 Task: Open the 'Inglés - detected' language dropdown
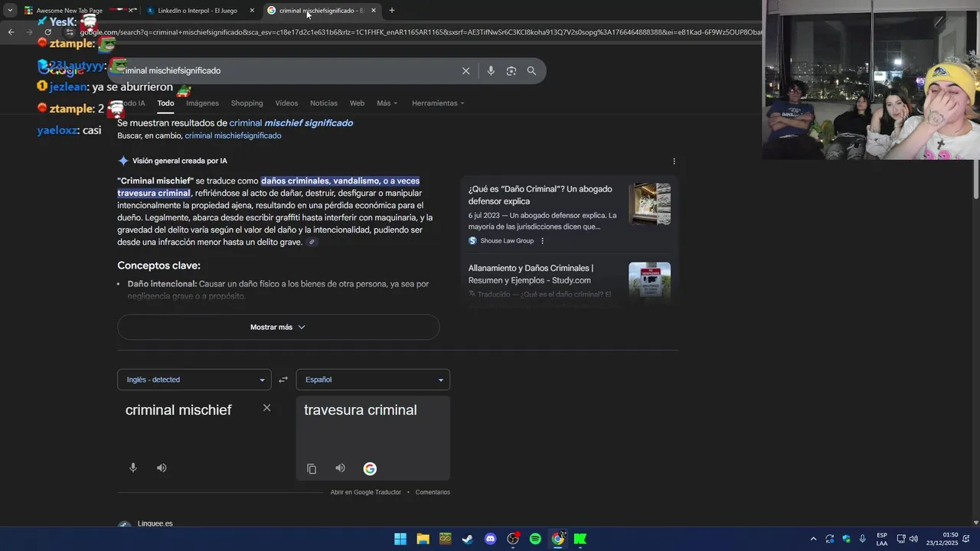(194, 380)
